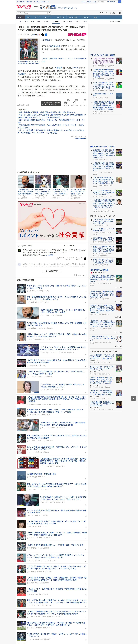Open the マイページ link

[103, 13]
